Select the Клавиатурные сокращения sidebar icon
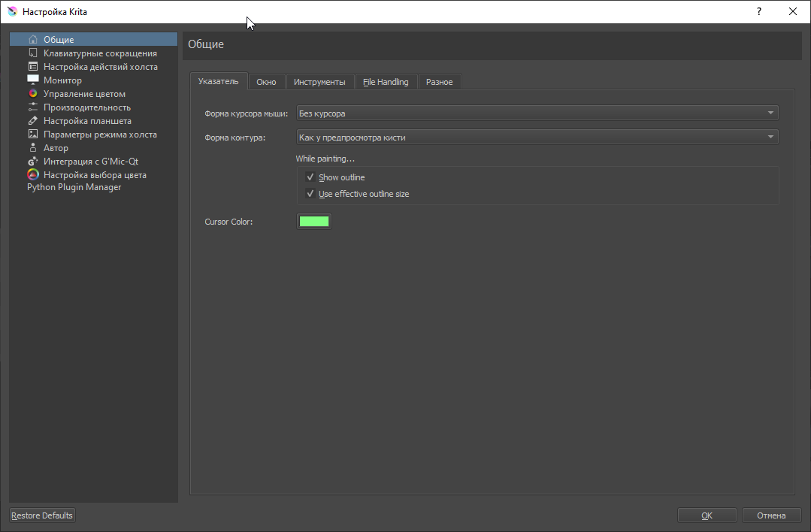The width and height of the screenshot is (811, 532). coord(33,53)
